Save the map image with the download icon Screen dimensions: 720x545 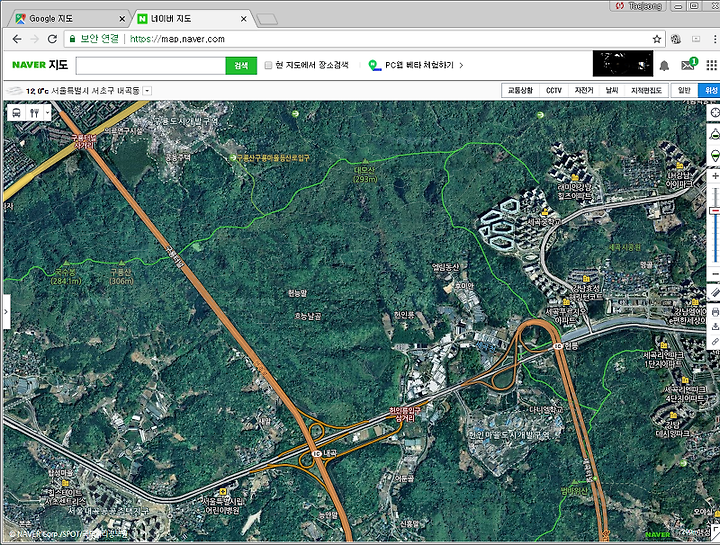[715, 327]
